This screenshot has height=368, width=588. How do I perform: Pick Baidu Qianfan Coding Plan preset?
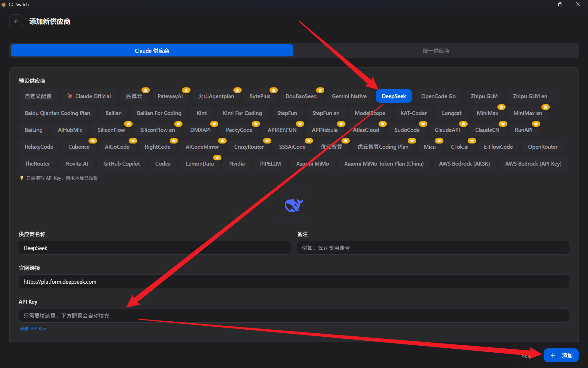(x=57, y=113)
